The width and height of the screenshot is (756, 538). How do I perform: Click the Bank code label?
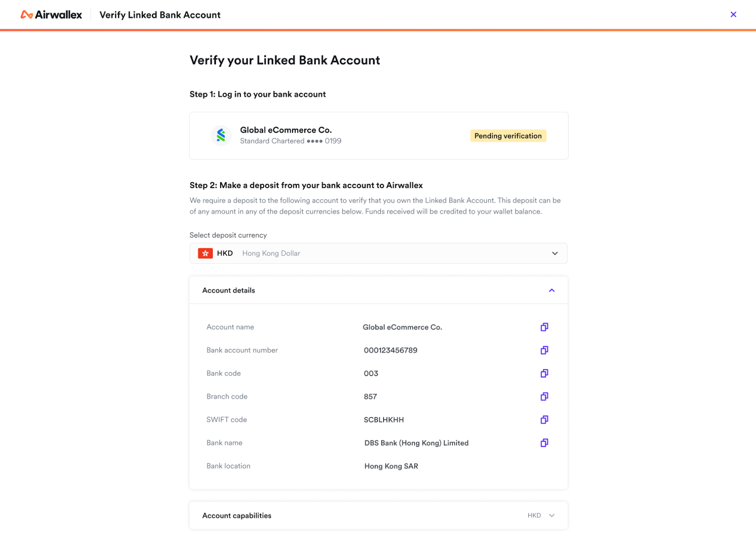223,373
